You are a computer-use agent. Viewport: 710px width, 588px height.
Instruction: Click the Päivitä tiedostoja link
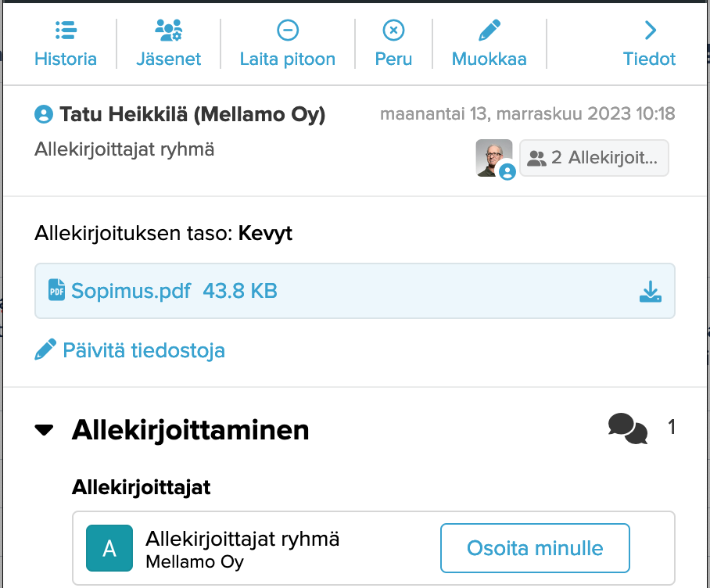pos(144,350)
